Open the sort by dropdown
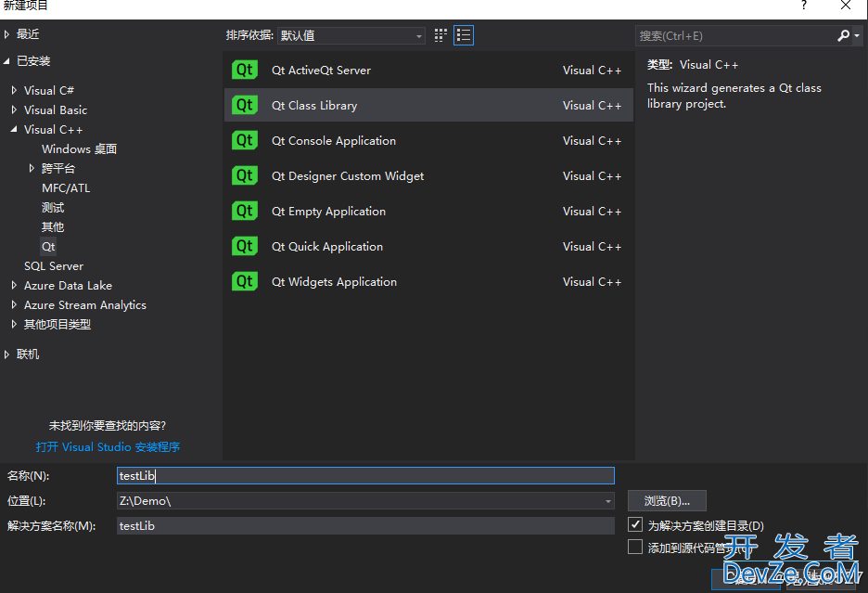 351,35
